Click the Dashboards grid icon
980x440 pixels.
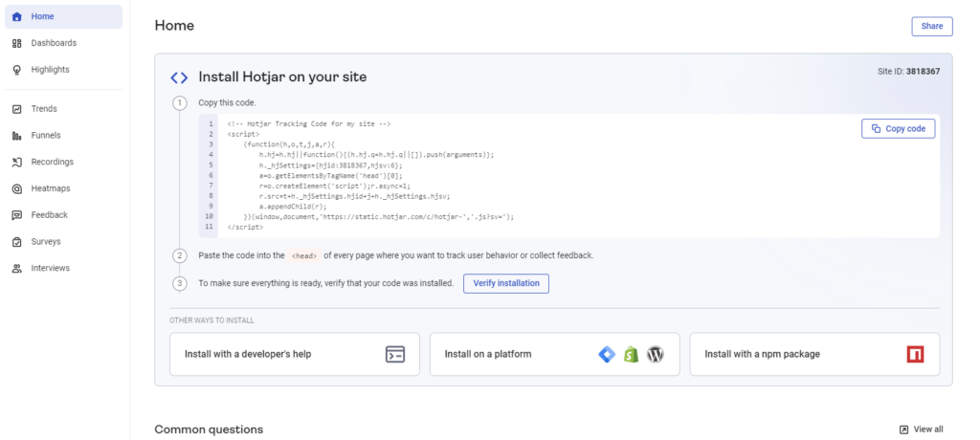17,43
